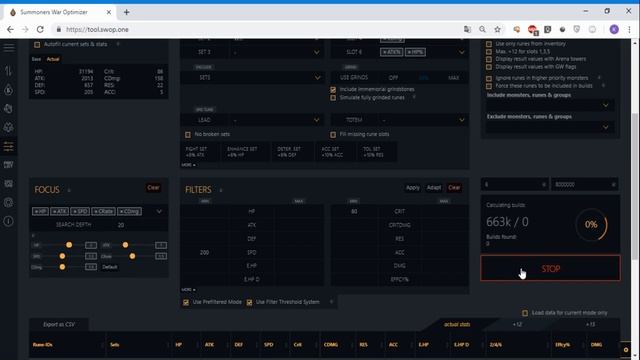
Task: Toggle Autofill current sets & stats checkbox
Action: [x=37, y=44]
